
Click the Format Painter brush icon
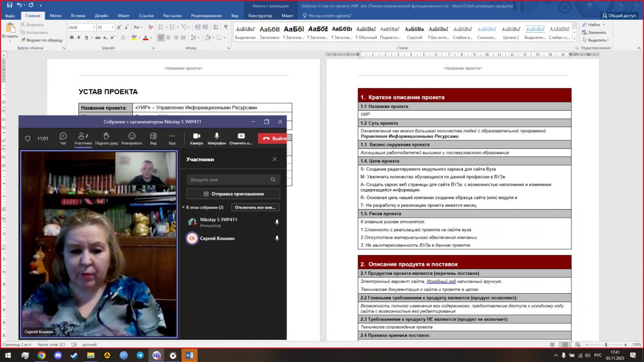point(23,40)
